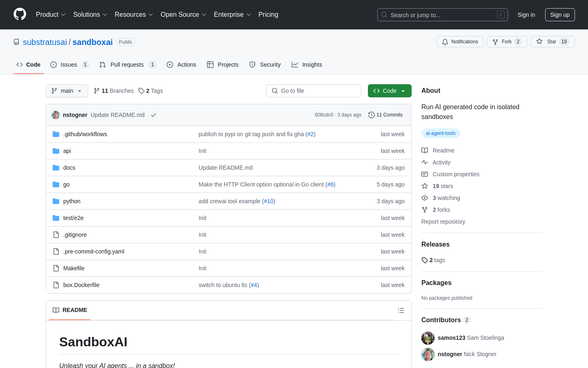Switch to the Insights tab
This screenshot has width=588, height=368.
(307, 65)
